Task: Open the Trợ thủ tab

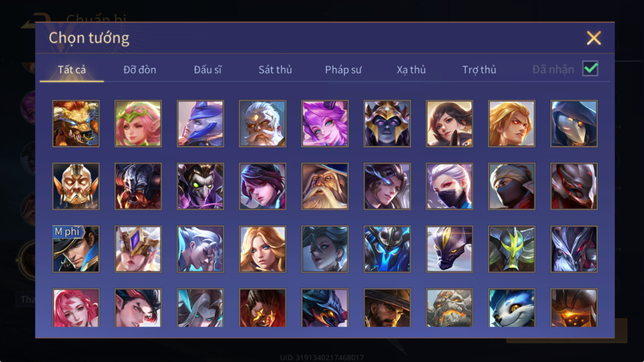Action: pyautogui.click(x=479, y=70)
